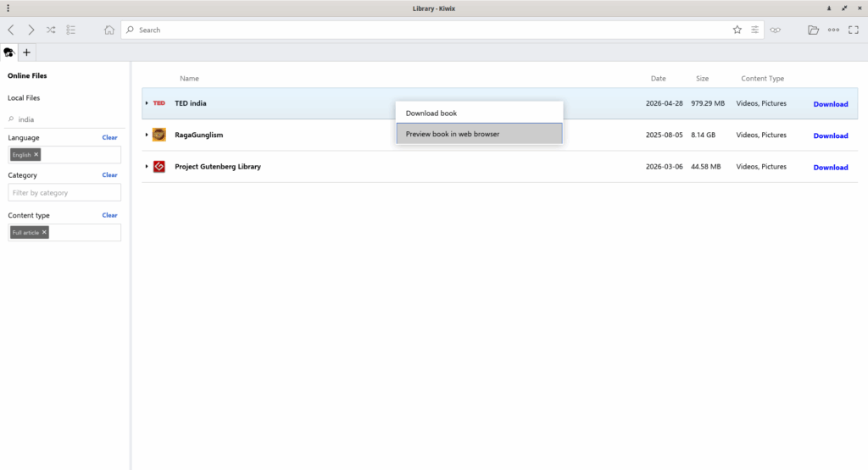Select the Library tab
This screenshot has width=868, height=470.
[x=8, y=53]
